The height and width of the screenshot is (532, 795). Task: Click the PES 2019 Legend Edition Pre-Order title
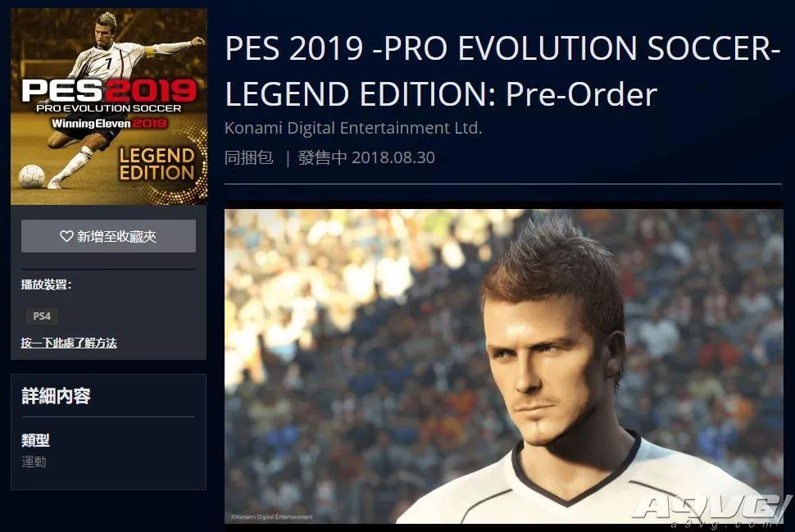(x=502, y=71)
